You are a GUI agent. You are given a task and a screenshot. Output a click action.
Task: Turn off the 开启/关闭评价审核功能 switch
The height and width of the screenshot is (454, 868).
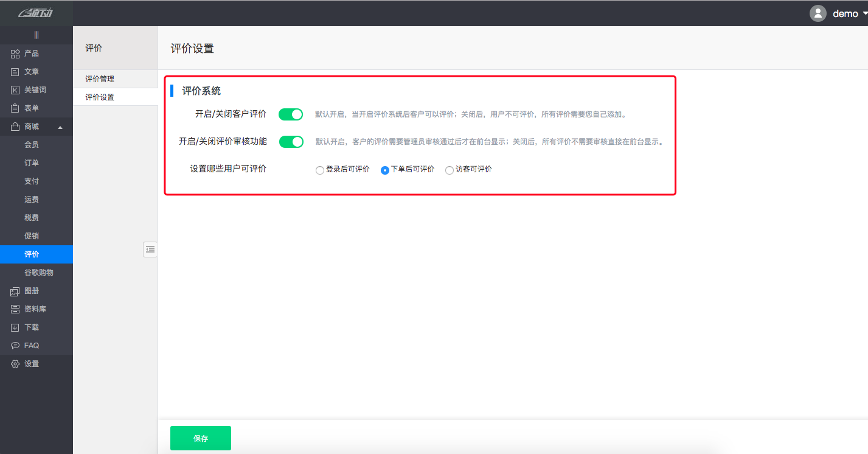tap(291, 141)
